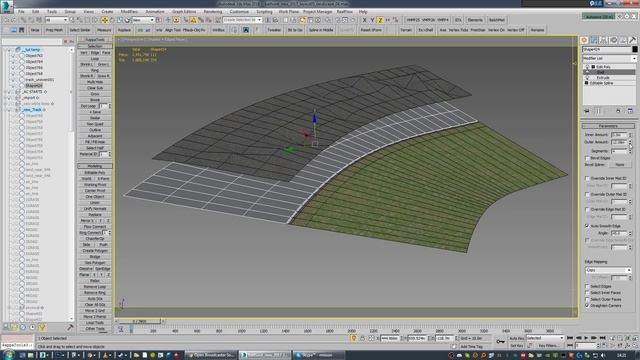The height and width of the screenshot is (360, 640).
Task: Enable Override Outer Mat ID checkbox
Action: (x=587, y=194)
